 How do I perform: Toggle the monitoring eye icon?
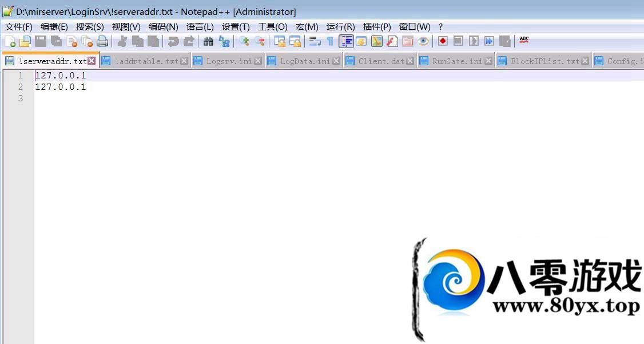pyautogui.click(x=423, y=41)
